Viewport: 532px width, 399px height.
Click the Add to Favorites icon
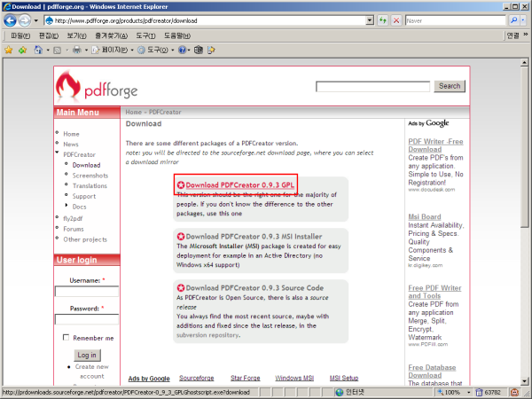(x=23, y=51)
